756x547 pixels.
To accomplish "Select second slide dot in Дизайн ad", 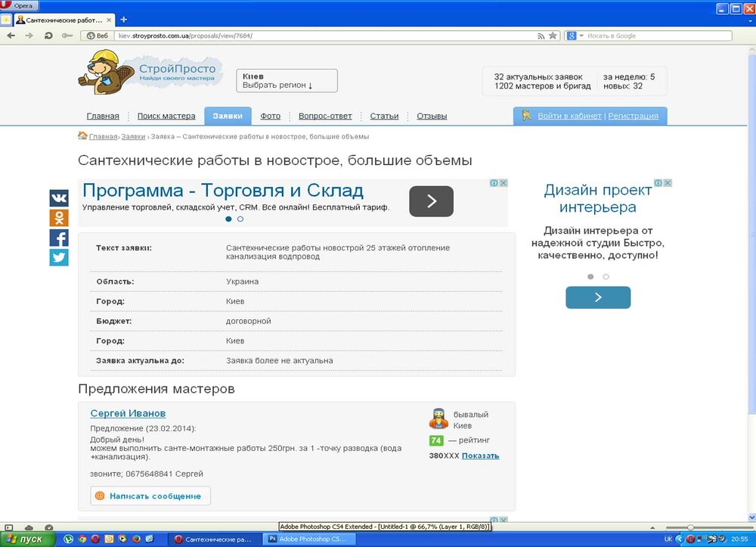I will pyautogui.click(x=606, y=276).
